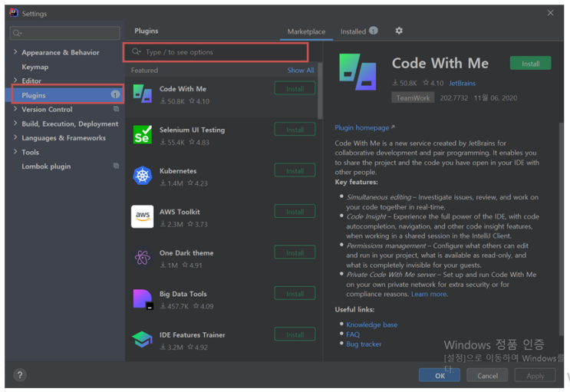The width and height of the screenshot is (570, 392).
Task: Install the Kubernetes plugin
Action: 295,170
